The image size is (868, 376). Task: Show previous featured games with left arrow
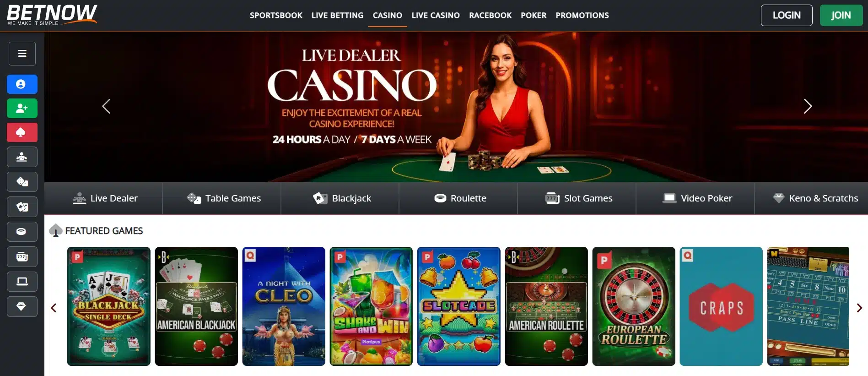pos(54,308)
